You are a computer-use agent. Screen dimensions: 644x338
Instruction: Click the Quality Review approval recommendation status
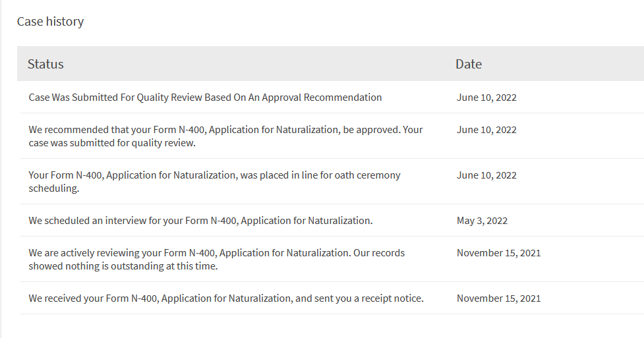click(205, 98)
